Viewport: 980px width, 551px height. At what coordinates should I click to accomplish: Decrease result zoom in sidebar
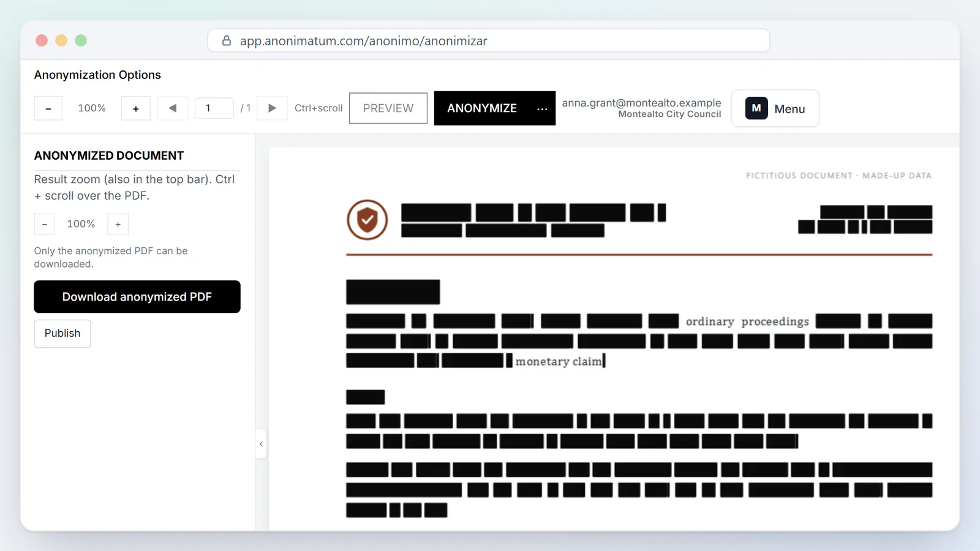[x=45, y=224]
